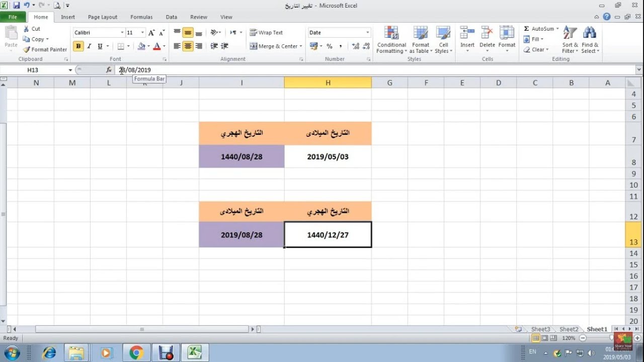The width and height of the screenshot is (644, 362).
Task: Open the File tab
Action: pos(13,17)
